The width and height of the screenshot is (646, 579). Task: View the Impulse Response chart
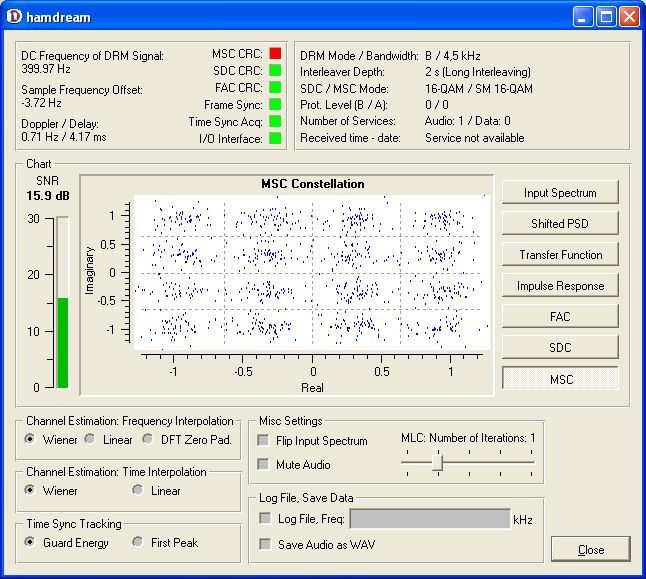[x=560, y=285]
